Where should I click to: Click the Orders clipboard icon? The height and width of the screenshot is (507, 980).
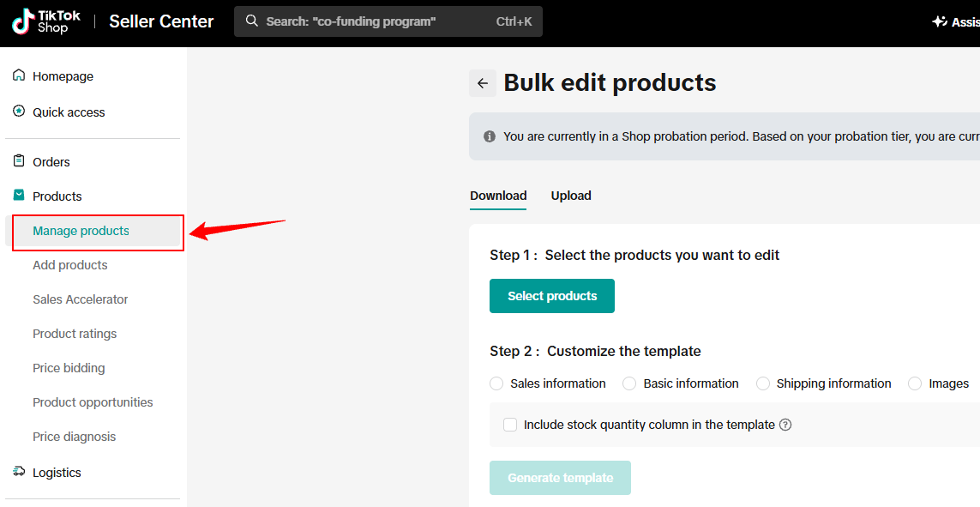[19, 161]
